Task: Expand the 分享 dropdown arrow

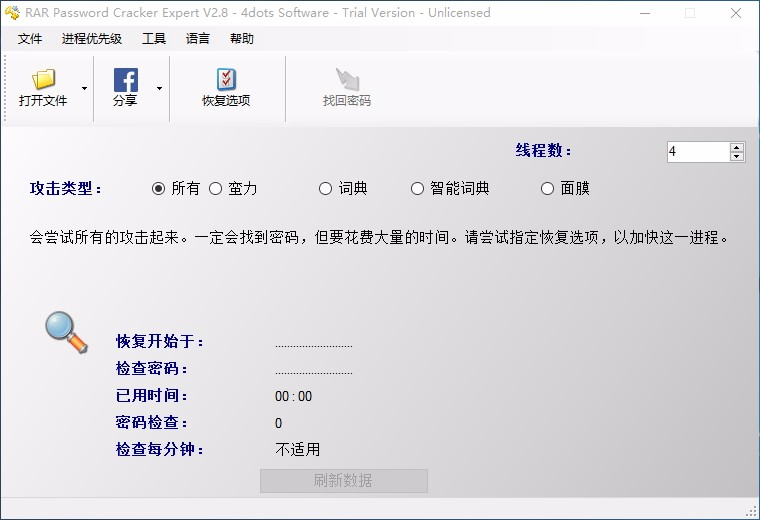Action: (x=159, y=88)
